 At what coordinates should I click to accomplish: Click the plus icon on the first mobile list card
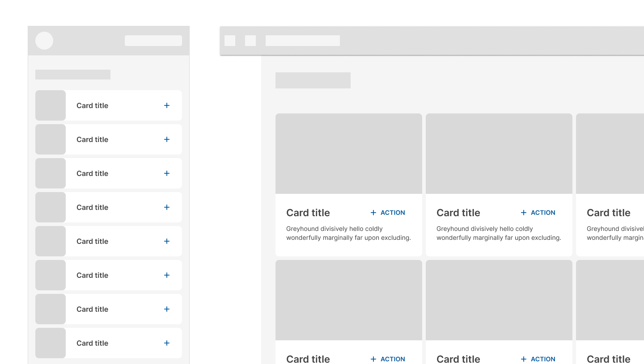pos(167,105)
